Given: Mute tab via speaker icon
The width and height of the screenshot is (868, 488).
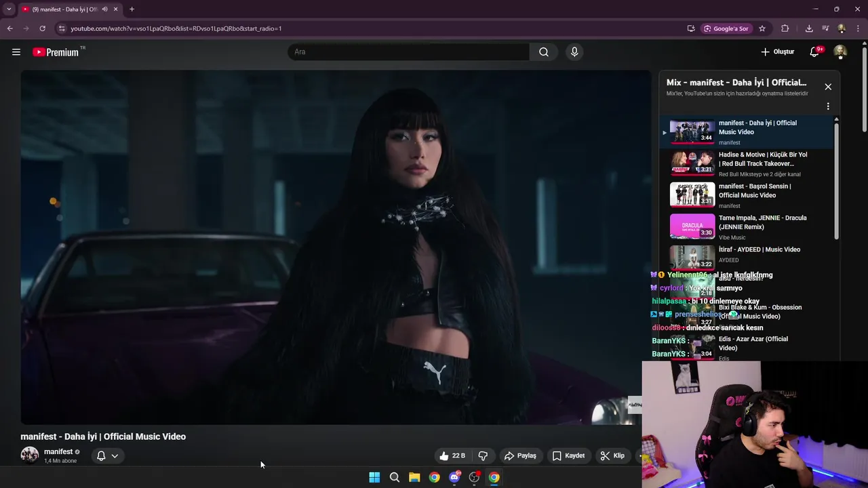Looking at the screenshot, I should [104, 9].
